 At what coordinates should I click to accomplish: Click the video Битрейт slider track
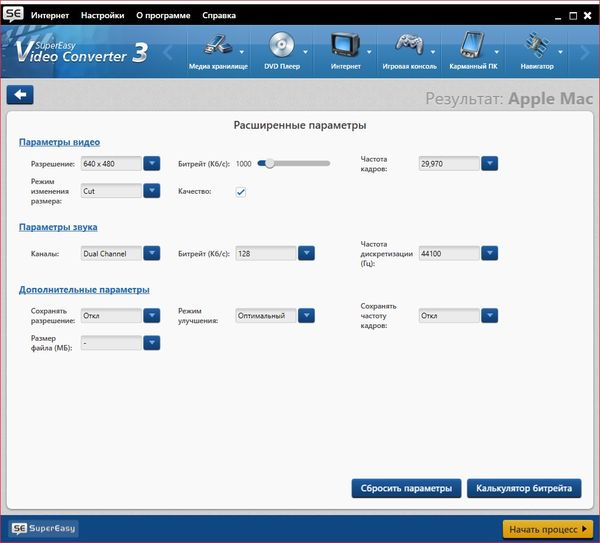tap(294, 164)
